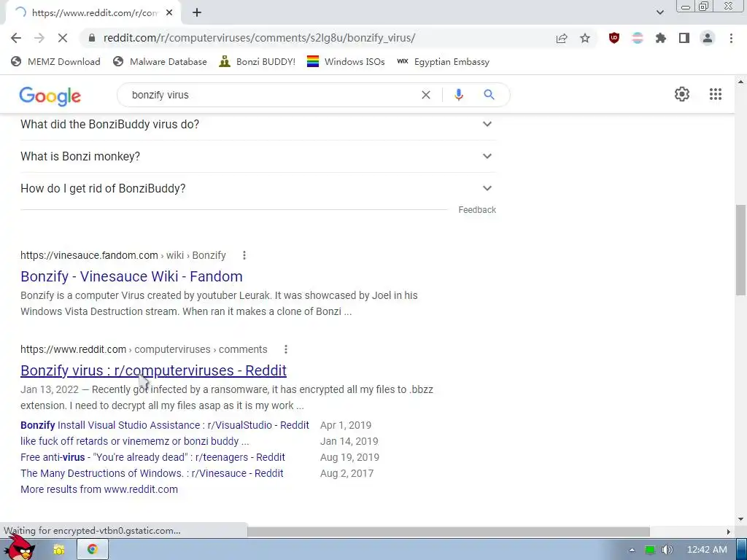Select the reddit.com browser tab
Screen dimensions: 747x560
point(93,13)
